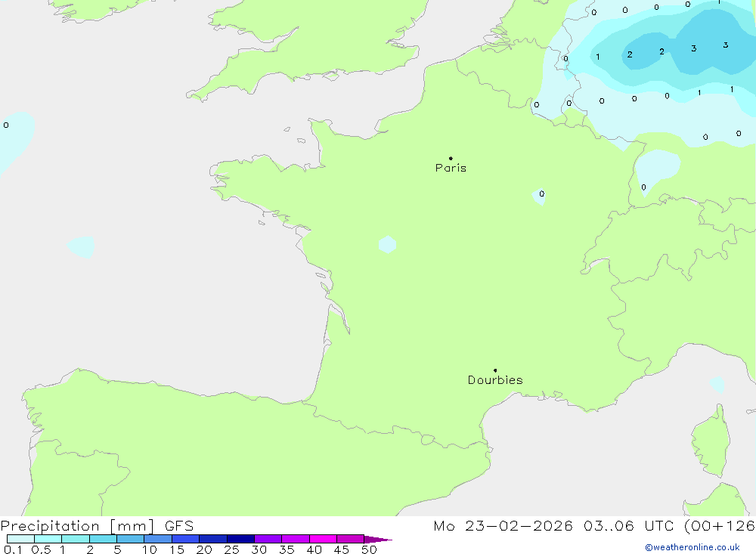The image size is (756, 554).
Task: Select the magenta 40 mm legend swatch
Action: coord(323,539)
